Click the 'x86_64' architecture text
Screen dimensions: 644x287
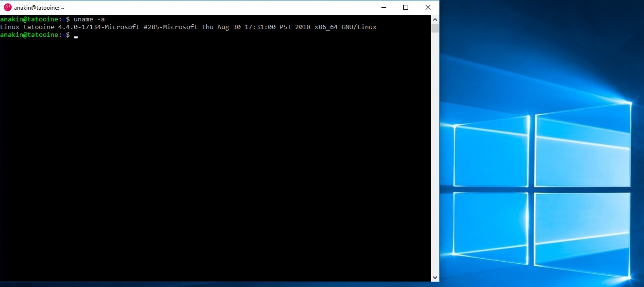326,27
